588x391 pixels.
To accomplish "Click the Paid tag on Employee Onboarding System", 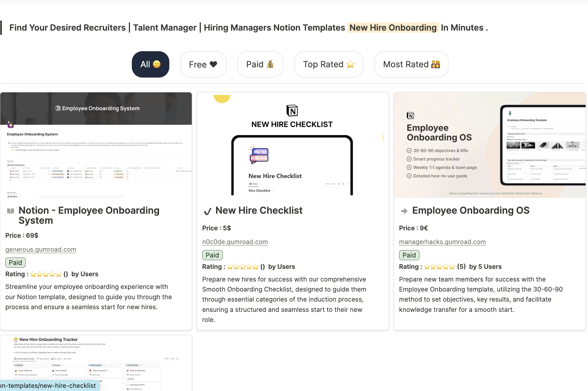I will pyautogui.click(x=15, y=263).
